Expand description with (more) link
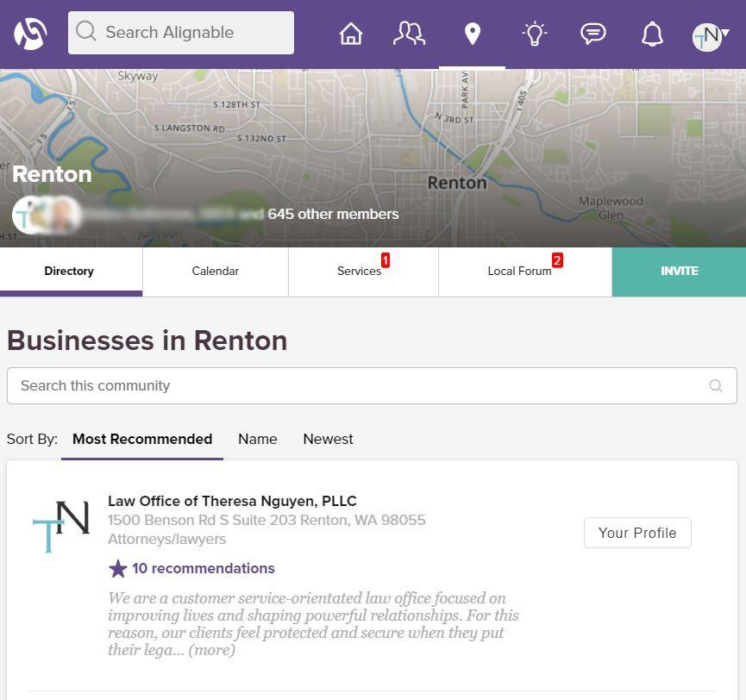The image size is (746, 700). [211, 650]
